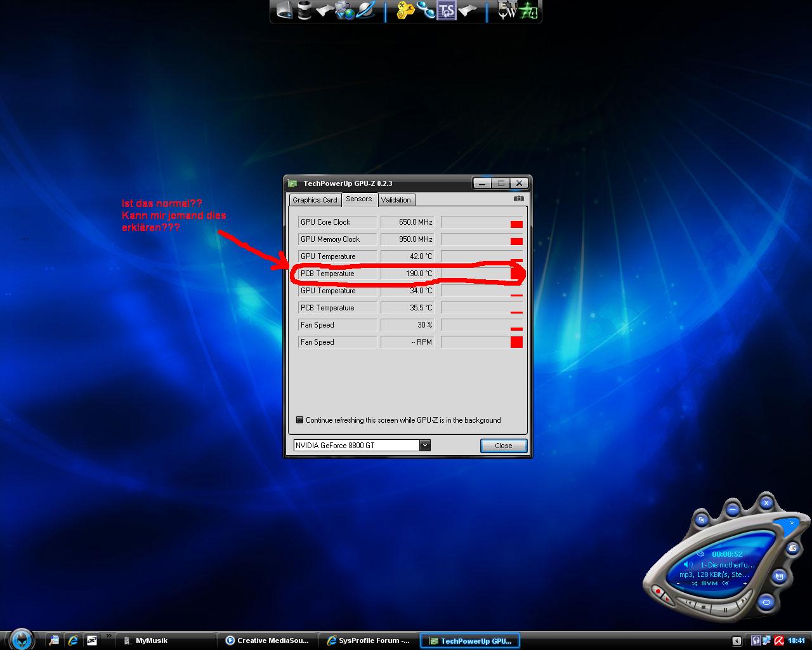Launch the network globe dock icon

tap(345, 10)
